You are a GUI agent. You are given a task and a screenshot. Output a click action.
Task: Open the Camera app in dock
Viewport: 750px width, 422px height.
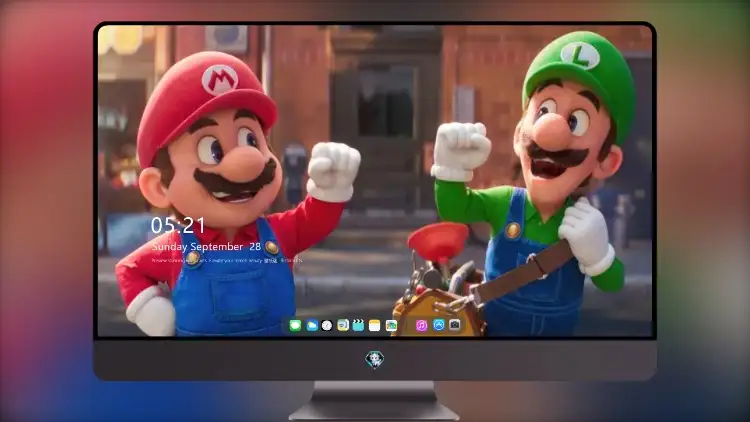point(455,325)
